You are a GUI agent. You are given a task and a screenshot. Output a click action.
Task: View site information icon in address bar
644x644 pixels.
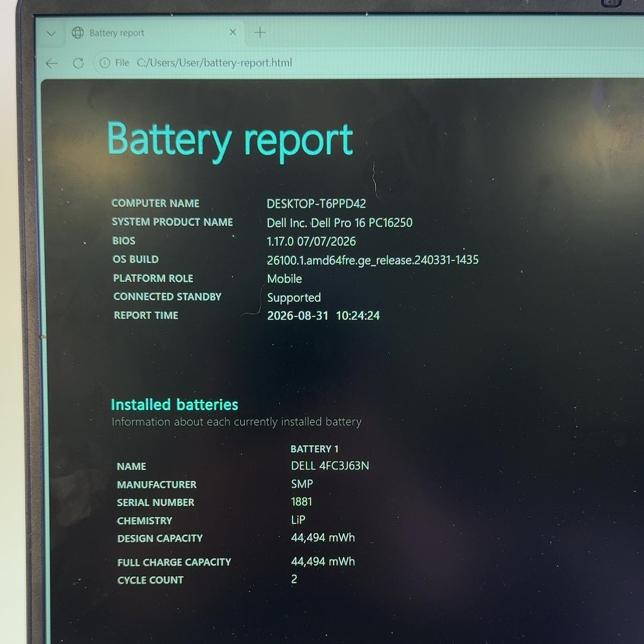pos(105,63)
